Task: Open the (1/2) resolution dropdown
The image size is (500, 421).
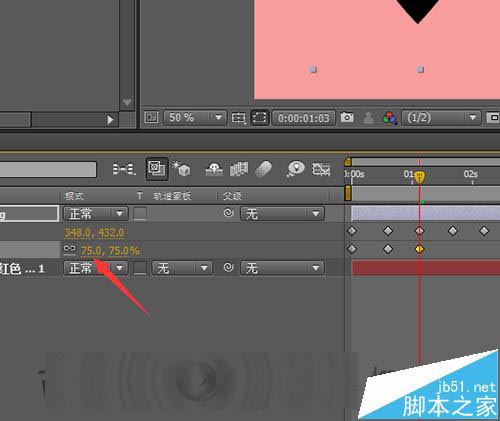Action: [441, 118]
